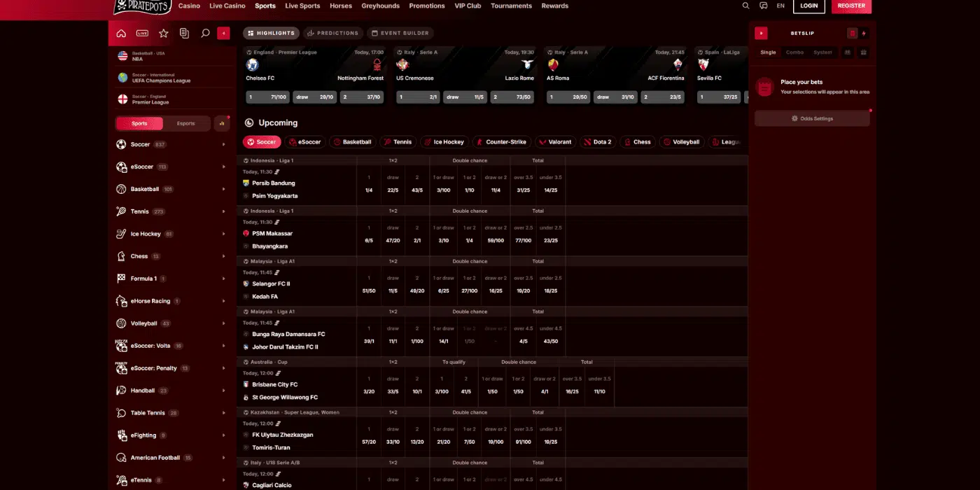980x490 pixels.
Task: Switch to Highlights tab
Action: (x=271, y=33)
